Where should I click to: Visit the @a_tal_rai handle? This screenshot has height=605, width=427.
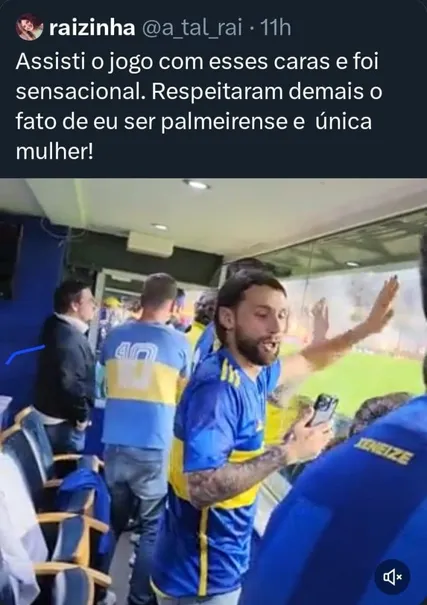point(192,28)
